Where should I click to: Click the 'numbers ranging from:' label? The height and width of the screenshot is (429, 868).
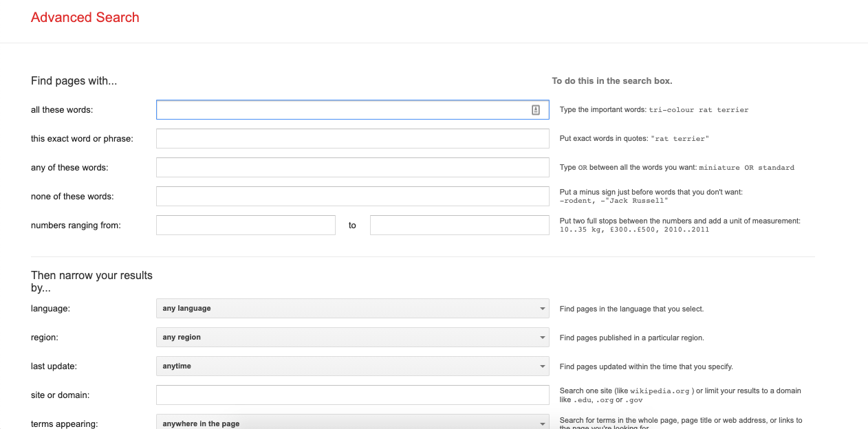pyautogui.click(x=76, y=225)
